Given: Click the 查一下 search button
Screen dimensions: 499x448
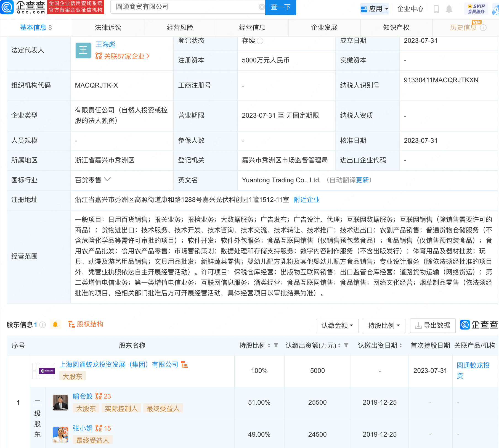Looking at the screenshot, I should [x=280, y=7].
